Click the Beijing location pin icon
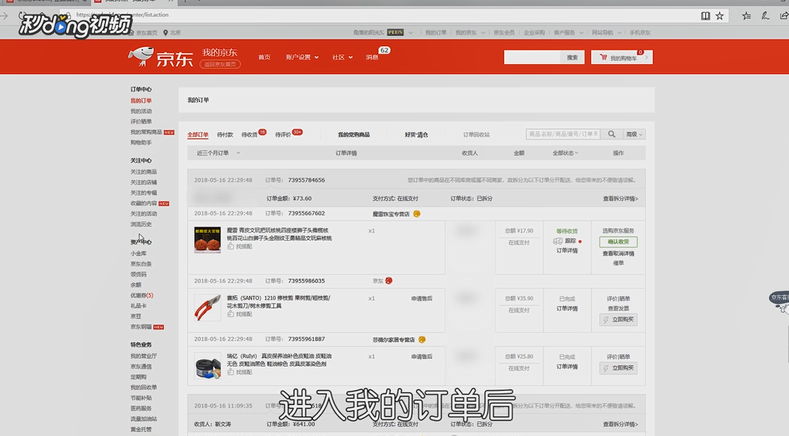The height and width of the screenshot is (436, 789). (165, 32)
